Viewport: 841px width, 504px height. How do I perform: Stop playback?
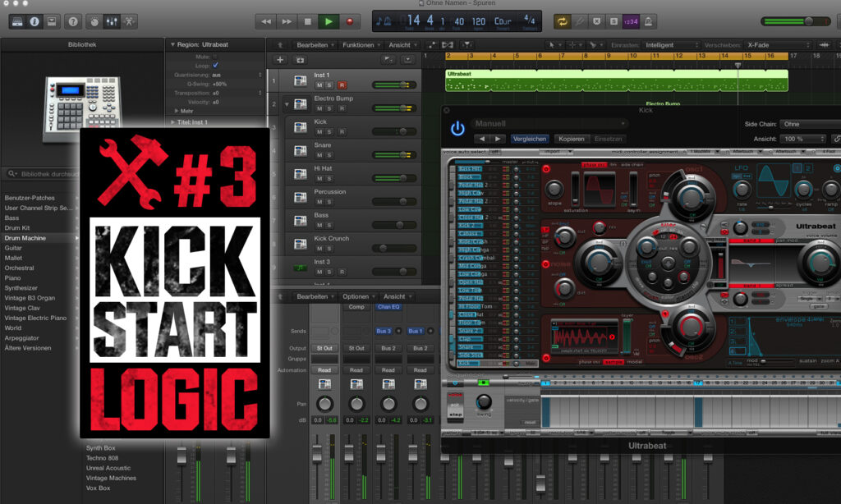coord(308,21)
